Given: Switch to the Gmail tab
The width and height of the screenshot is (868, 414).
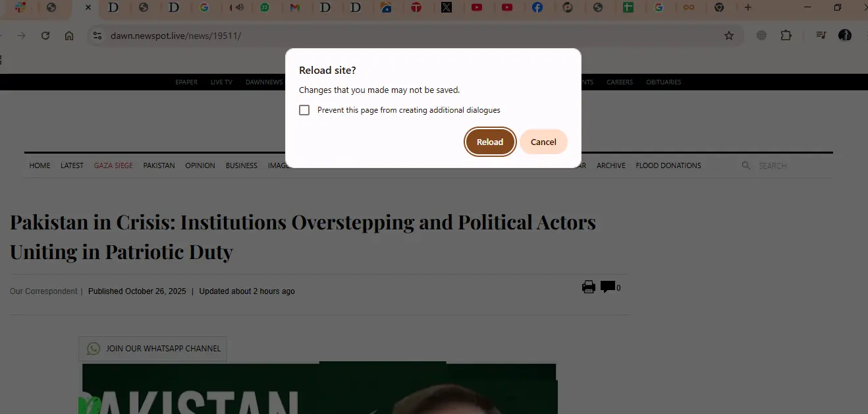Looking at the screenshot, I should [295, 8].
